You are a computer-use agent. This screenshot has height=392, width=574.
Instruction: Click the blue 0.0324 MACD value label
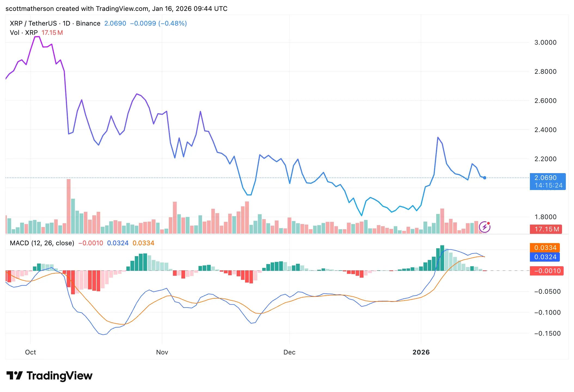pos(545,257)
